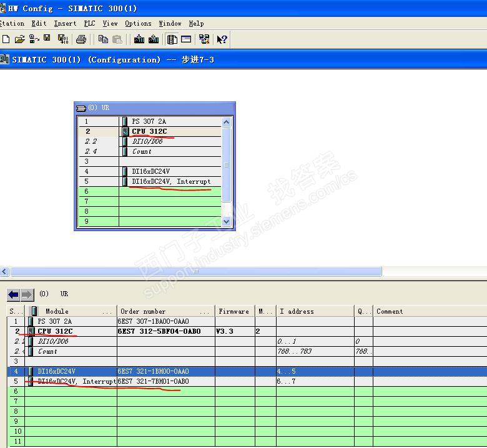Viewport: 487px width, 448px height.
Task: Click the rack window scroll down arrow
Action: 227,222
